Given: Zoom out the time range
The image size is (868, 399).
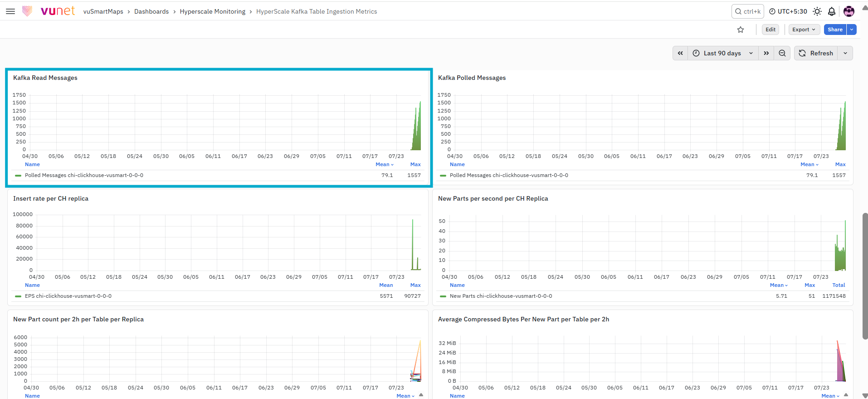Looking at the screenshot, I should (782, 53).
